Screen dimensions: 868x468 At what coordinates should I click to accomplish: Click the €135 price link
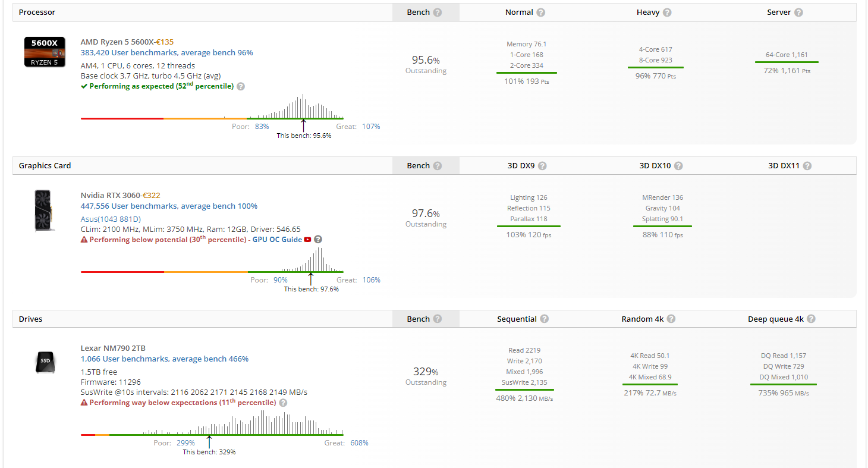click(165, 42)
